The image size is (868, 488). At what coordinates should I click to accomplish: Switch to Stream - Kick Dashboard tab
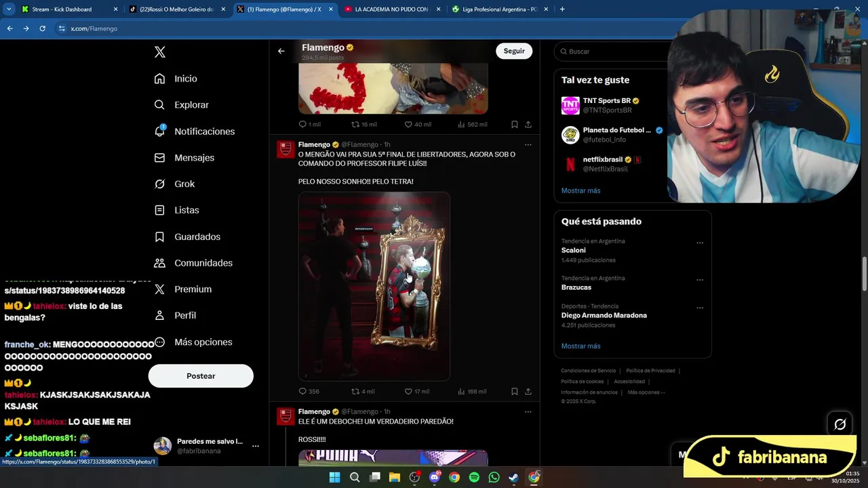tap(69, 9)
